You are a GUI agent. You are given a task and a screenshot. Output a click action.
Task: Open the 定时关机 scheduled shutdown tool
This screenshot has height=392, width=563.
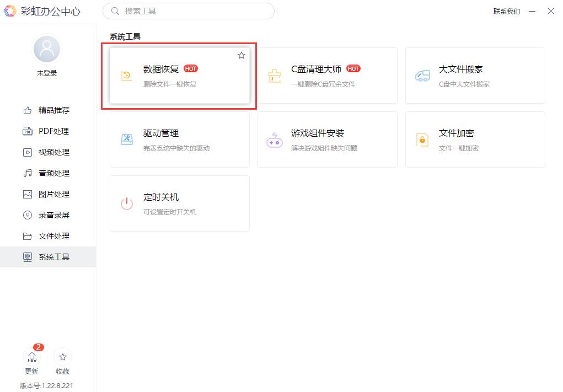click(179, 203)
